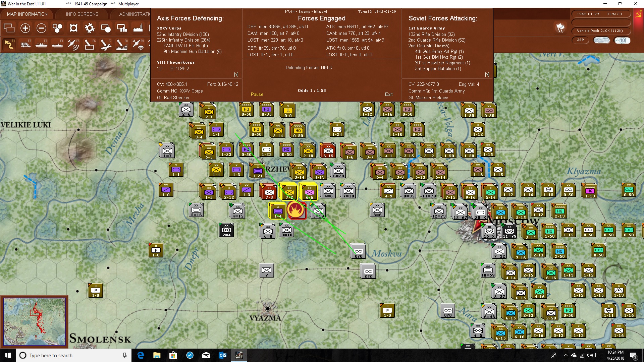
Task: Click the GL Maksim Purkaev leader name
Action: pos(428,98)
